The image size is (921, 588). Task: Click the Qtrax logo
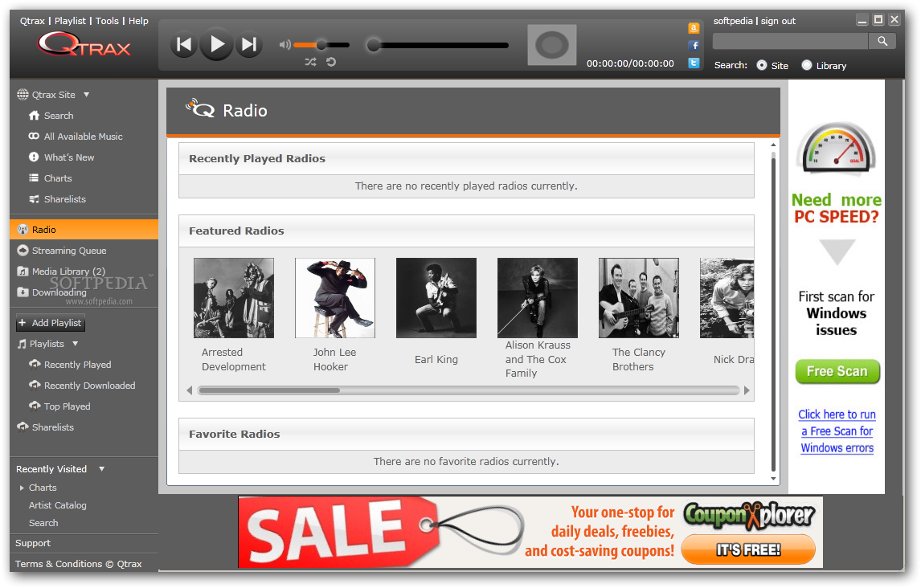[84, 45]
